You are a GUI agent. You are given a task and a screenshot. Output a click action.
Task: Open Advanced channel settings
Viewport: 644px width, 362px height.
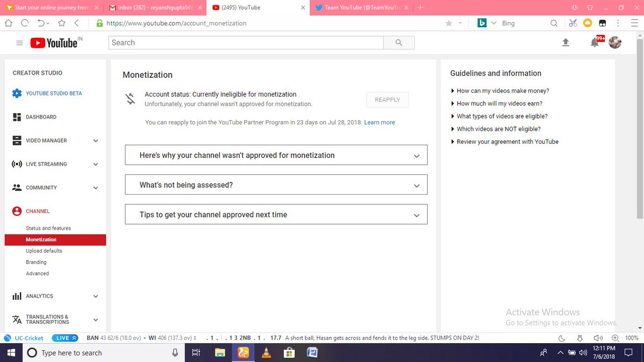pos(38,274)
